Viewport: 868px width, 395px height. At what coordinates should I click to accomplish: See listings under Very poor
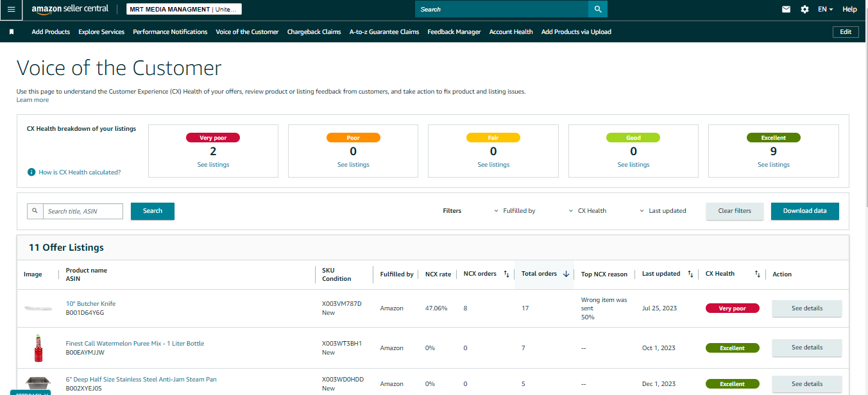pyautogui.click(x=213, y=165)
